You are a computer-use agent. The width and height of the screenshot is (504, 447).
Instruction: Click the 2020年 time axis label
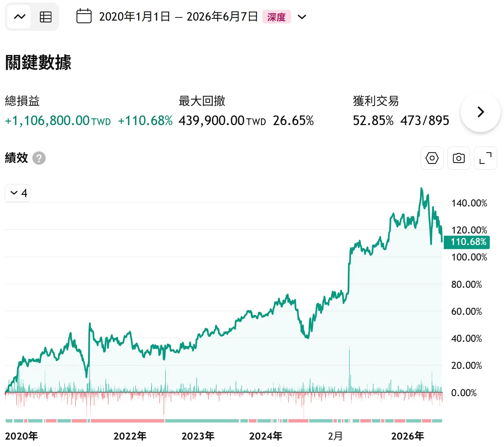[22, 436]
